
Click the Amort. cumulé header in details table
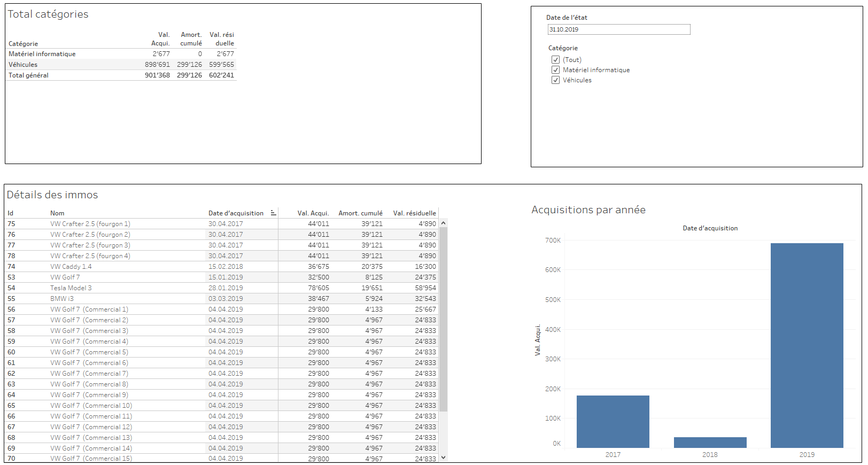click(360, 213)
